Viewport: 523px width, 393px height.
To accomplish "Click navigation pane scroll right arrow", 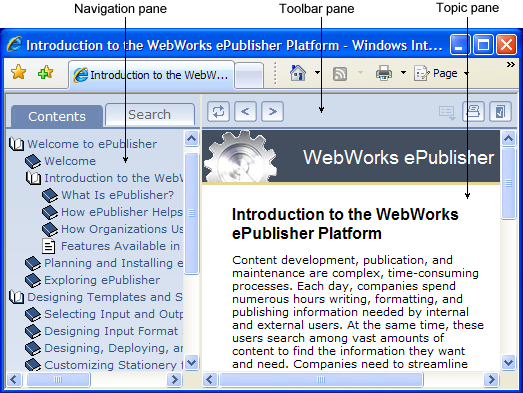I will (x=174, y=379).
